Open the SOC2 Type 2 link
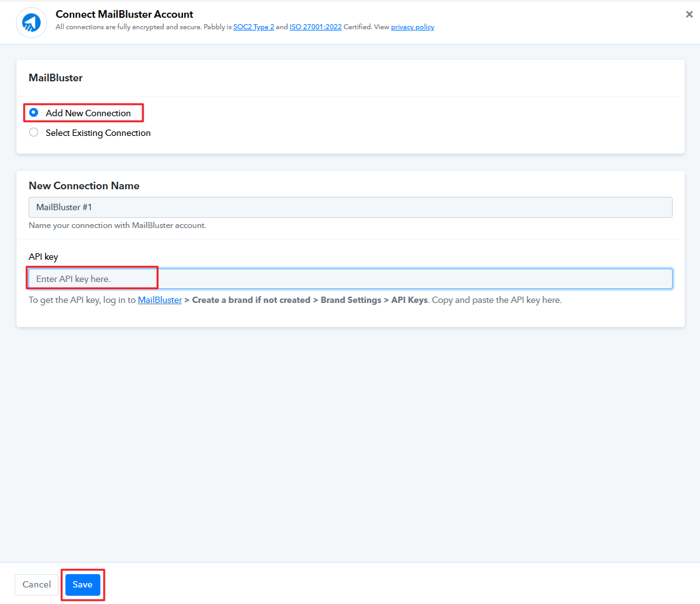The width and height of the screenshot is (700, 604). pos(253,27)
